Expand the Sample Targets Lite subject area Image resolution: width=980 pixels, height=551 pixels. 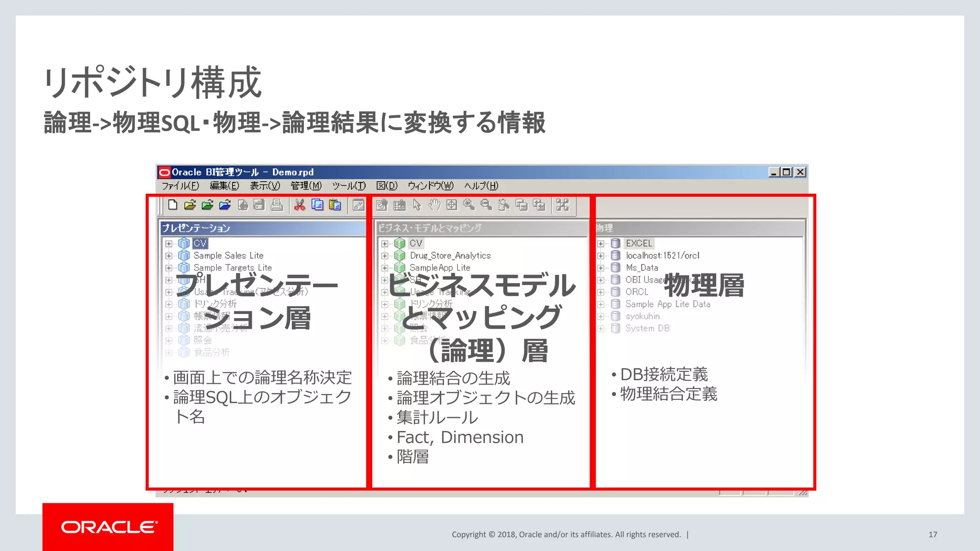pos(168,268)
